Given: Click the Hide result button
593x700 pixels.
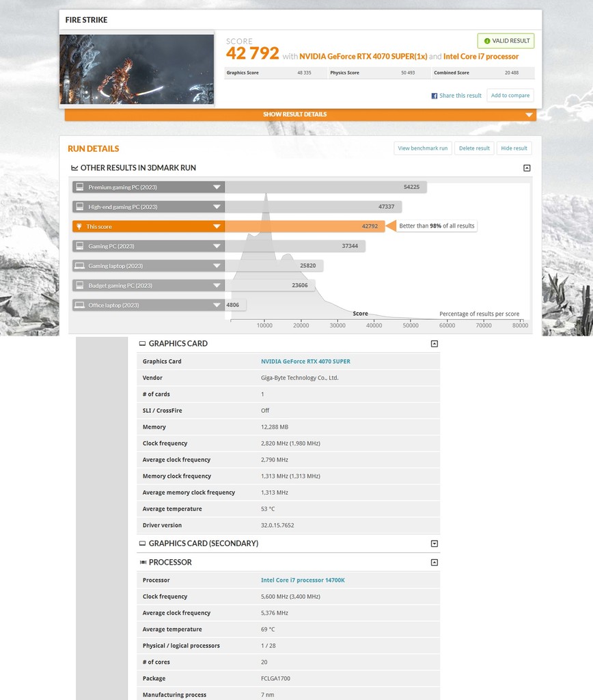Looking at the screenshot, I should (514, 148).
